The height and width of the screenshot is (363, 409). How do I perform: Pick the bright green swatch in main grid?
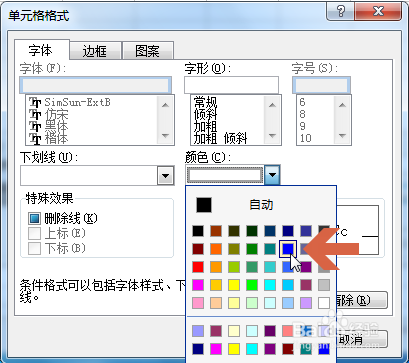pos(252,285)
